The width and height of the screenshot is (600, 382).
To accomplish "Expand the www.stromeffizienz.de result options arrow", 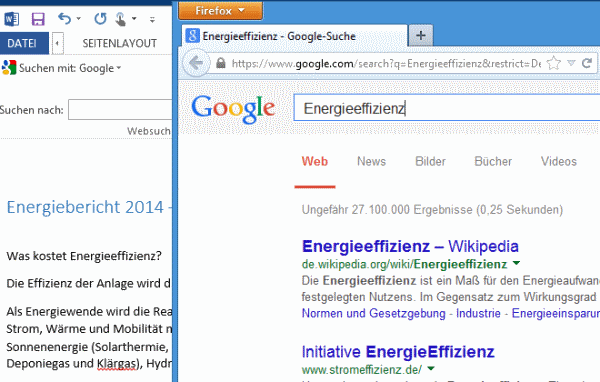I will click(x=431, y=369).
